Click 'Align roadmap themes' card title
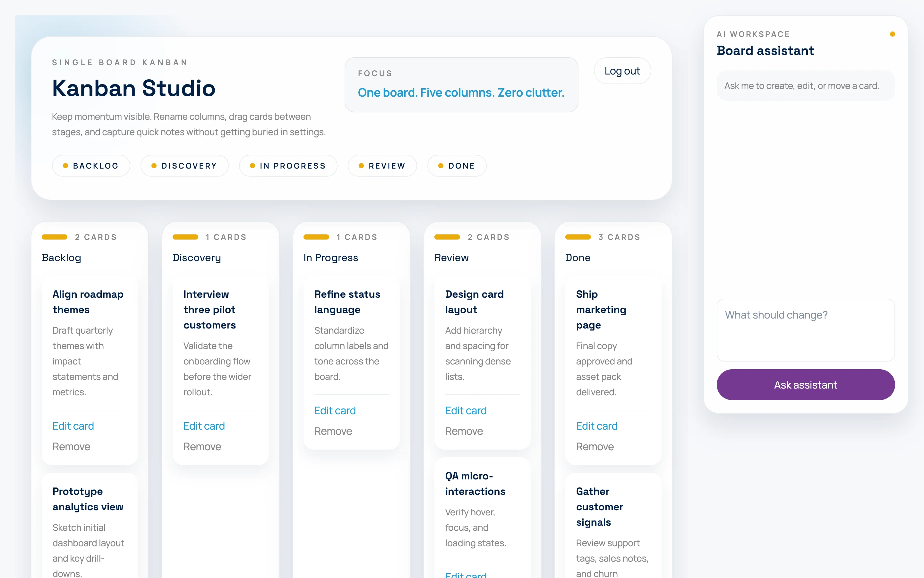This screenshot has width=924, height=578. tap(88, 302)
